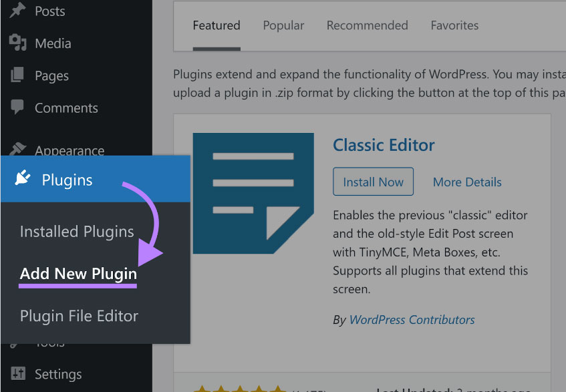Open the Plugin File Editor
The height and width of the screenshot is (392, 566).
79,316
